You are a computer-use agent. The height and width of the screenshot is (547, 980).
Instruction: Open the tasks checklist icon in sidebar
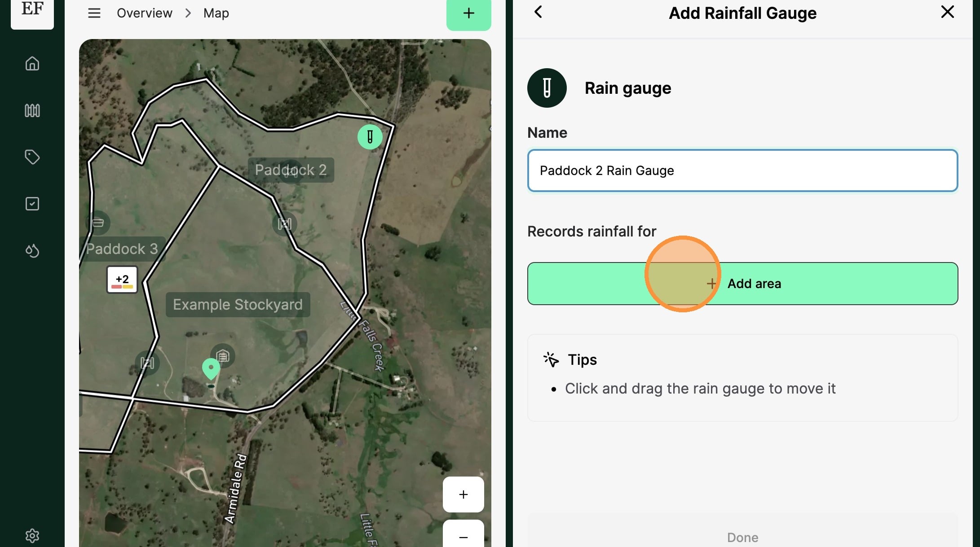tap(32, 204)
